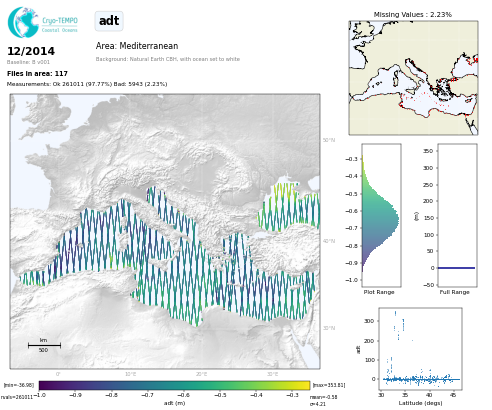Image resolution: width=492 pixels, height=410 pixels.
Task: Click the Plot Range histogram
Action: [x=381, y=215]
